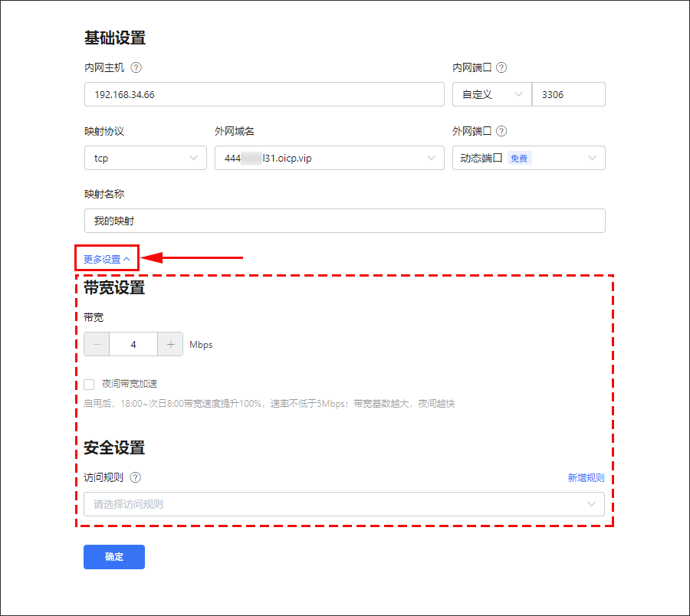Click the 免费 tag in 外网端口

pyautogui.click(x=519, y=158)
